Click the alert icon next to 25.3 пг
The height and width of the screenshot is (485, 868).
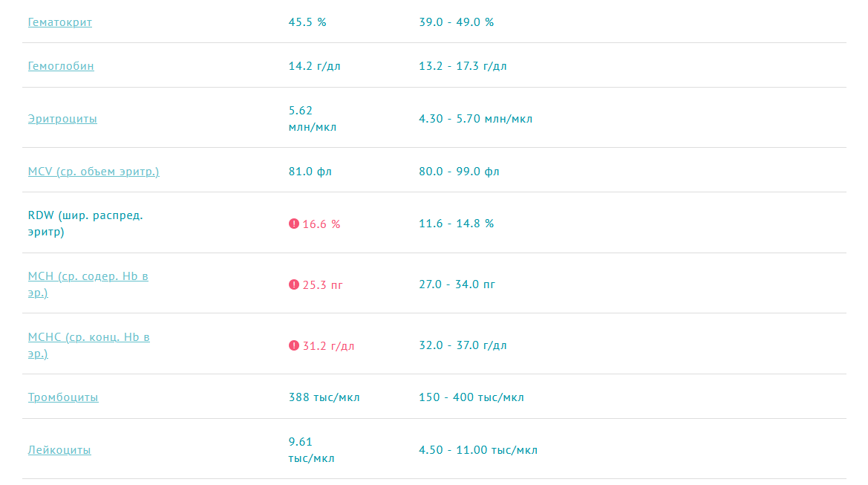click(x=293, y=284)
